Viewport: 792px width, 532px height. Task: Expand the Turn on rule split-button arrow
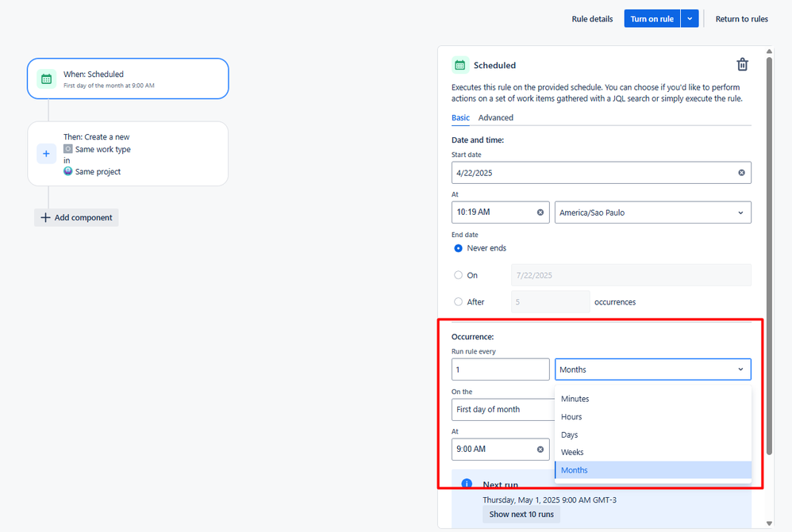(690, 19)
